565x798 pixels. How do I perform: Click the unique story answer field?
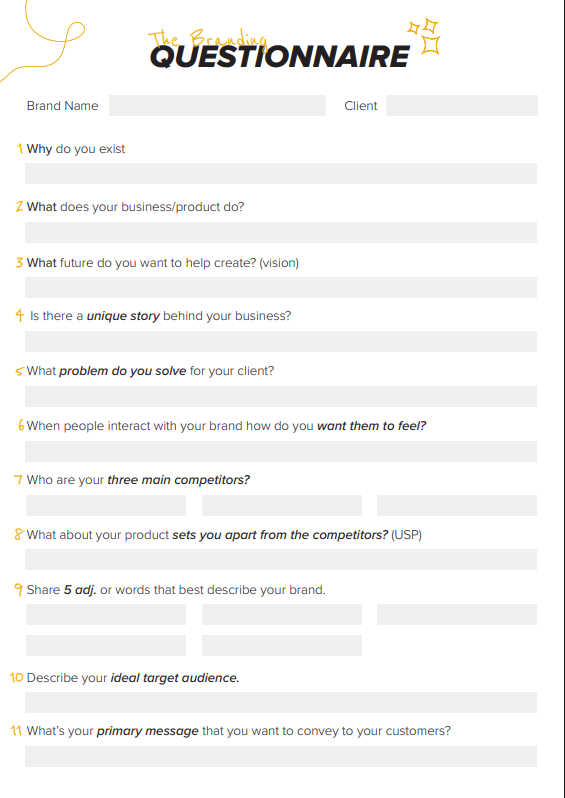tap(281, 341)
